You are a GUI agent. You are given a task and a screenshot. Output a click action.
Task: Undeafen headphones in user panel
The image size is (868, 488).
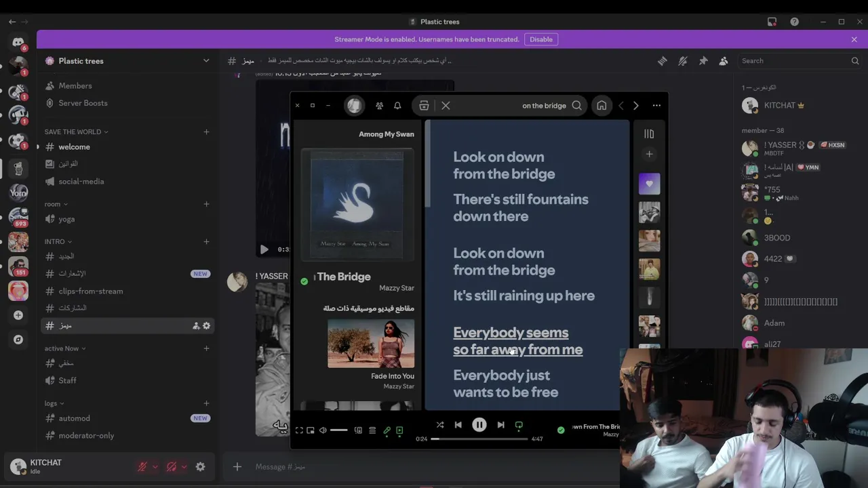point(172,467)
